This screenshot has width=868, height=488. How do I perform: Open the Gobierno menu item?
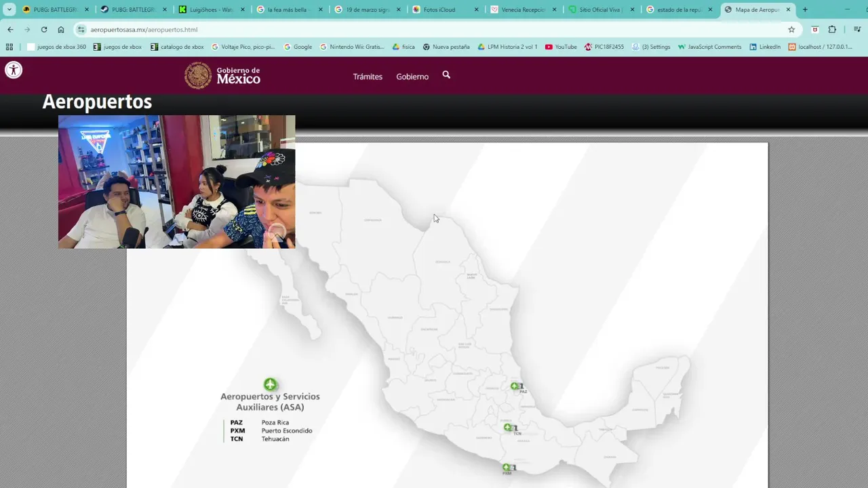coord(412,77)
